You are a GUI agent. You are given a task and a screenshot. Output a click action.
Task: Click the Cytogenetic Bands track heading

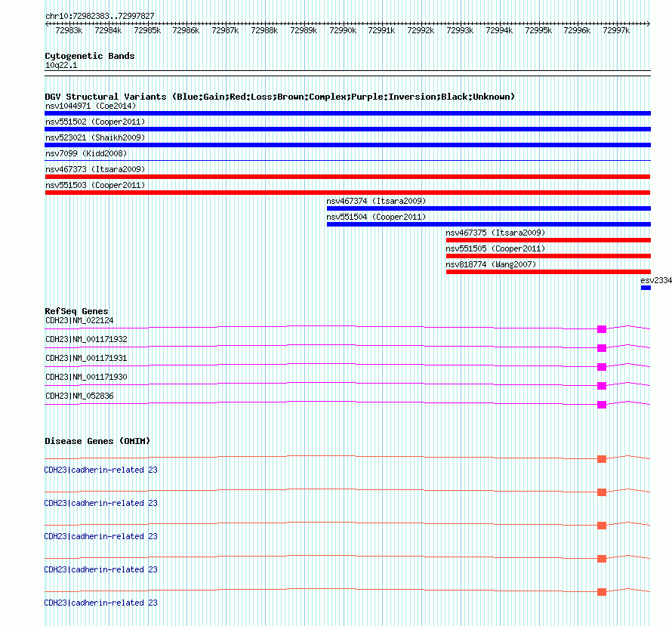(x=90, y=56)
